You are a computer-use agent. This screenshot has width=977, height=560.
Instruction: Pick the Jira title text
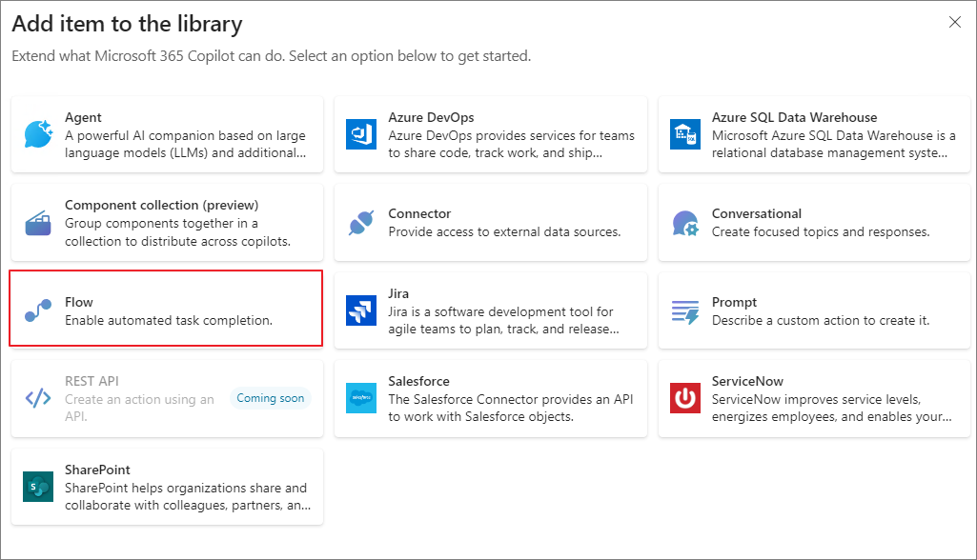pos(398,293)
